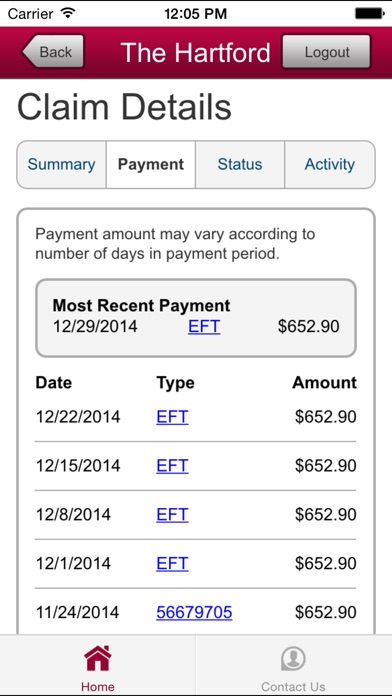Tap the battery indicator icon
This screenshot has width=392, height=696.
pos(369,13)
